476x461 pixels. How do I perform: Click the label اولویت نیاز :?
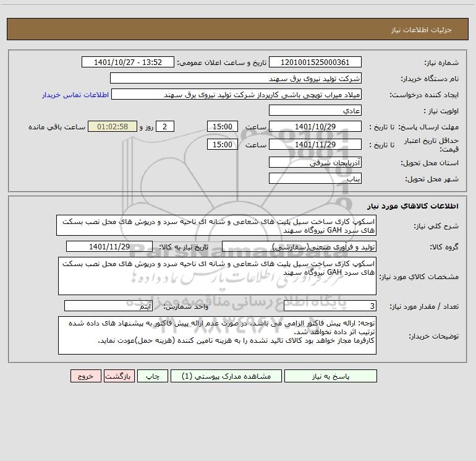pos(441,111)
